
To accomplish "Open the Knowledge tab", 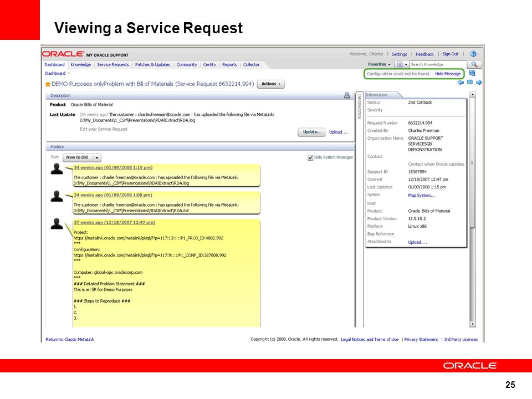I will 81,64.
